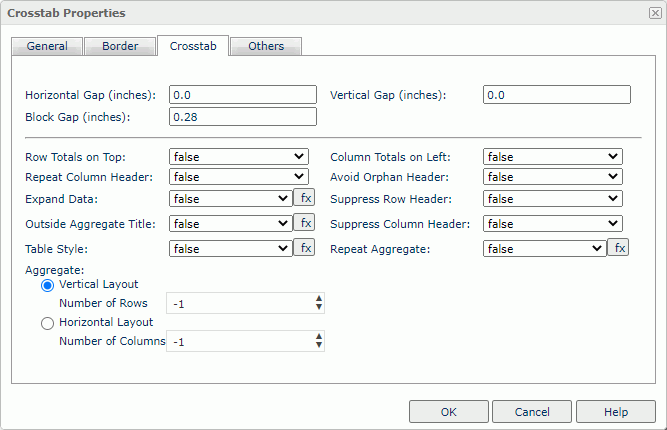Click the Help button
667x430 pixels.
(615, 412)
